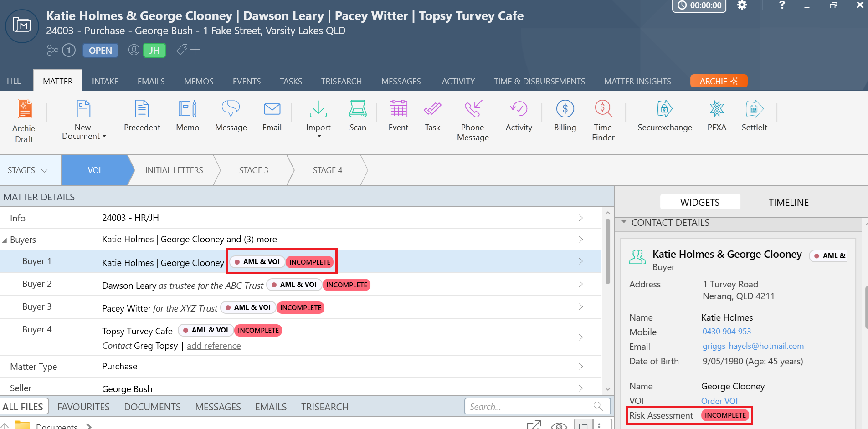Image resolution: width=868 pixels, height=429 pixels.
Task: Filter files by DOCUMENTS
Action: [152, 407]
